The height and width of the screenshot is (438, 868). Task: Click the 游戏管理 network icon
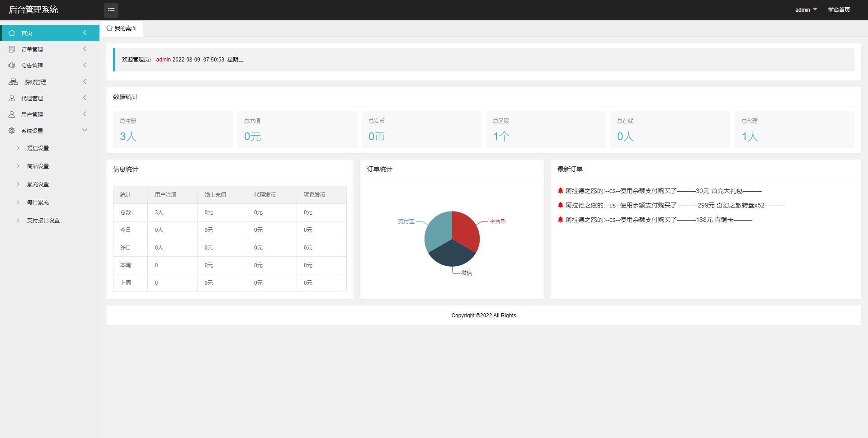tap(14, 82)
